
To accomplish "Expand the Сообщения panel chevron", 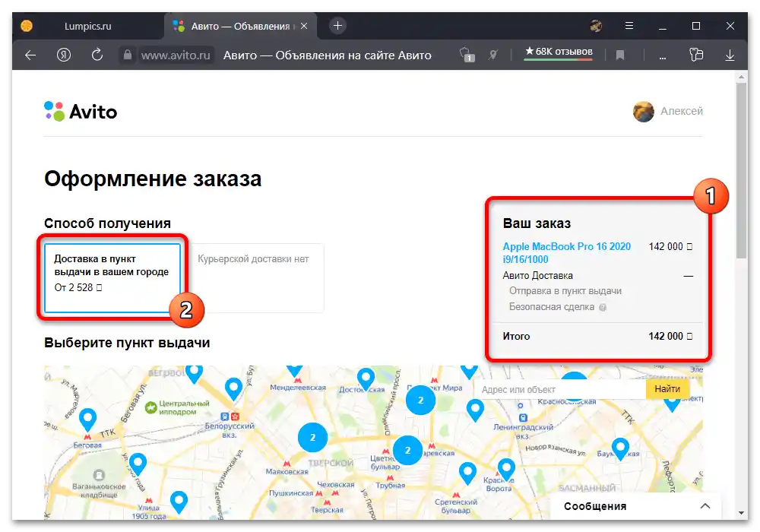I will click(x=705, y=506).
